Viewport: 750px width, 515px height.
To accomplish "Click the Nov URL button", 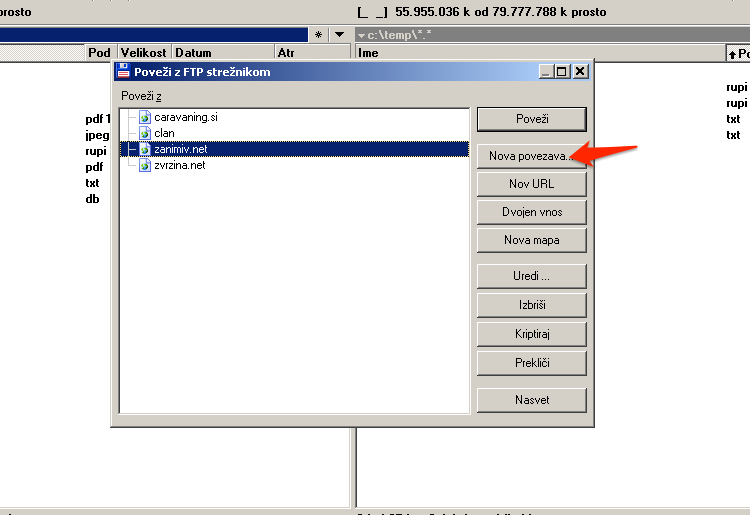I will click(531, 184).
